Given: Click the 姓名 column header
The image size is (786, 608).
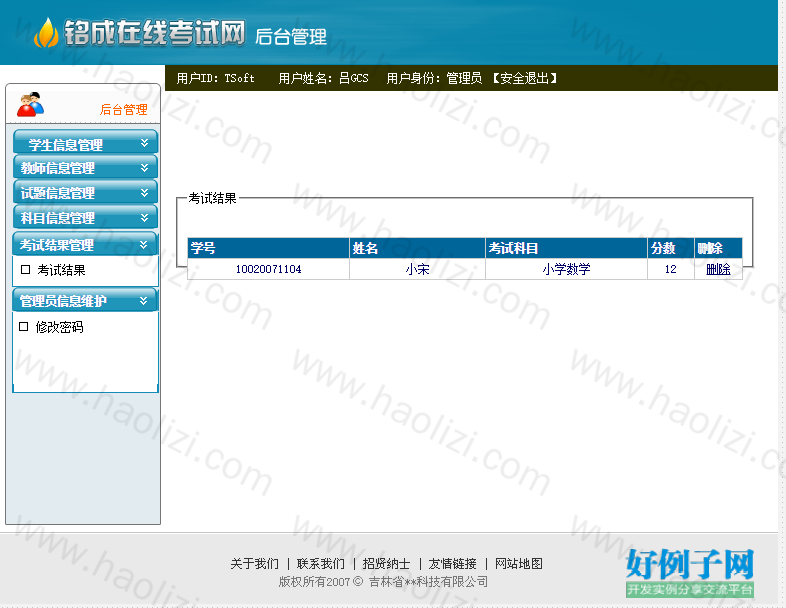Looking at the screenshot, I should pos(417,248).
